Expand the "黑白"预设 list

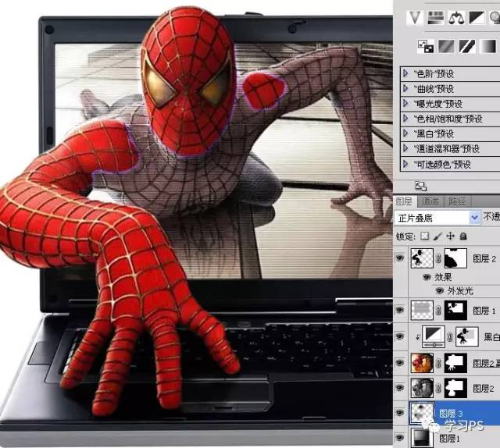click(x=405, y=134)
